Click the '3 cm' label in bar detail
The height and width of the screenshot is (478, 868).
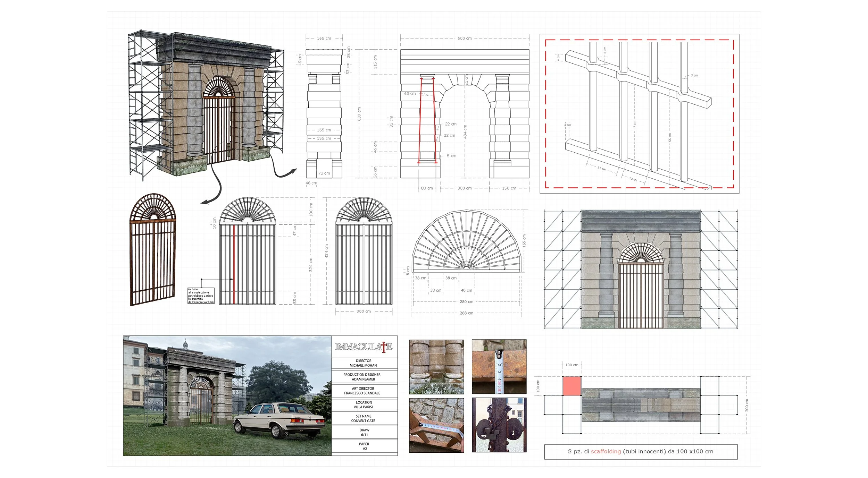694,75
